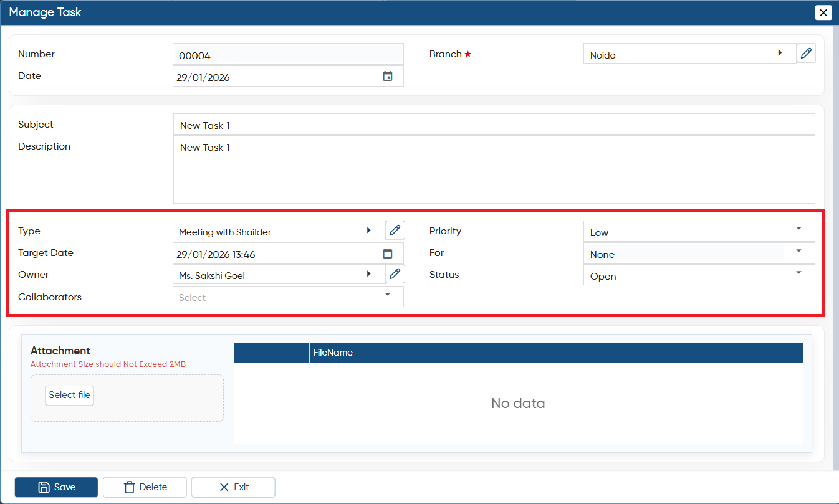Open the Collaborators Select dropdown
Screen dimensions: 839x504
[x=288, y=297]
